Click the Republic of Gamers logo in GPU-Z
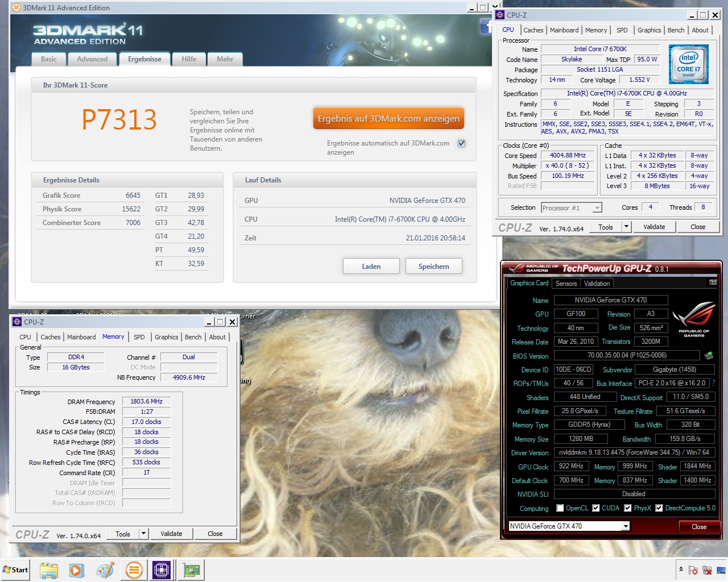Viewport: 728px width, 582px height. [694, 319]
